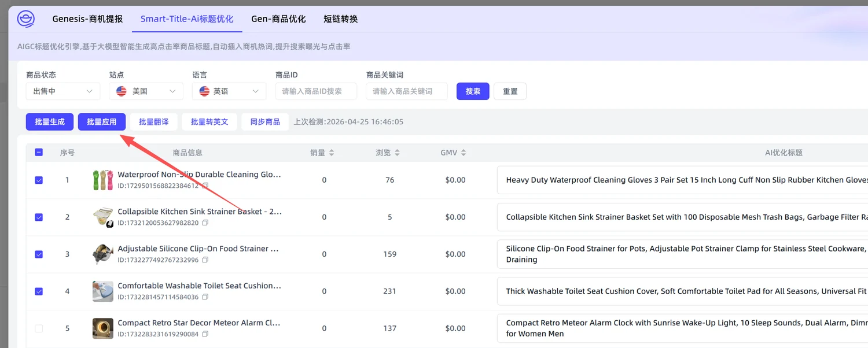Screen dimensions: 868x348
Task: Click 批量生成 button
Action: coord(50,122)
